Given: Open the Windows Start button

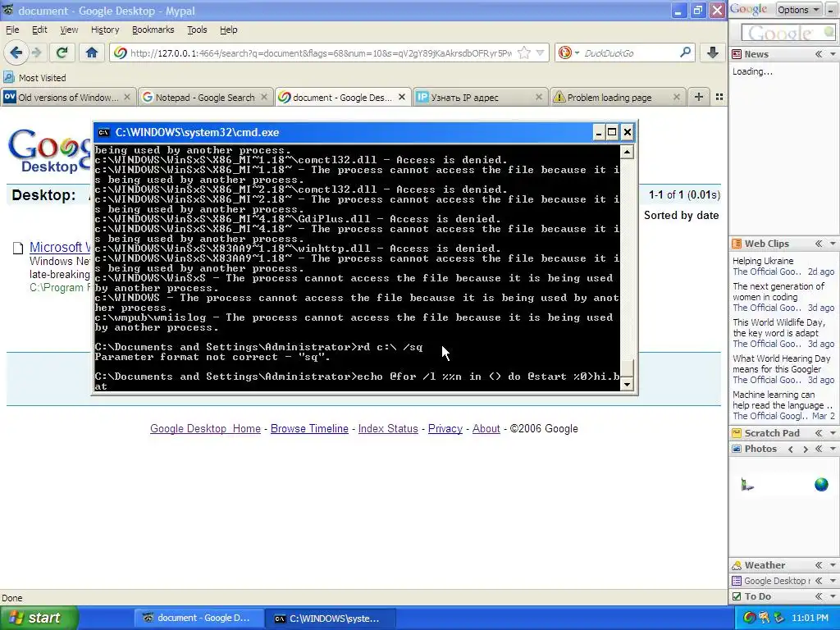Looking at the screenshot, I should tap(39, 618).
